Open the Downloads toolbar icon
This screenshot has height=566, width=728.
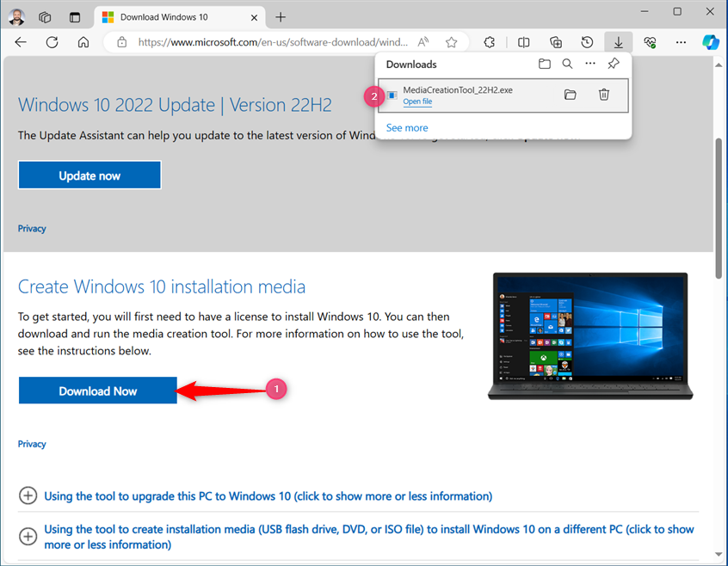618,42
